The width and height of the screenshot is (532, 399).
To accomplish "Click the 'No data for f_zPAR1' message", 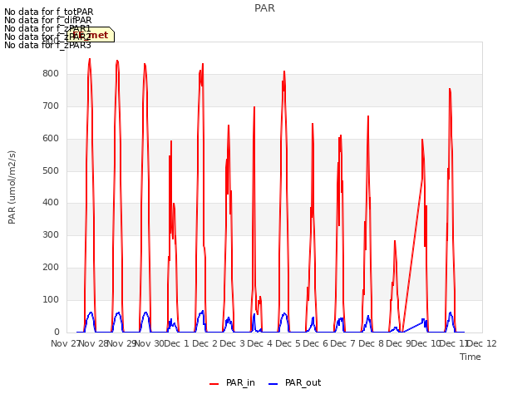I will [47, 28].
